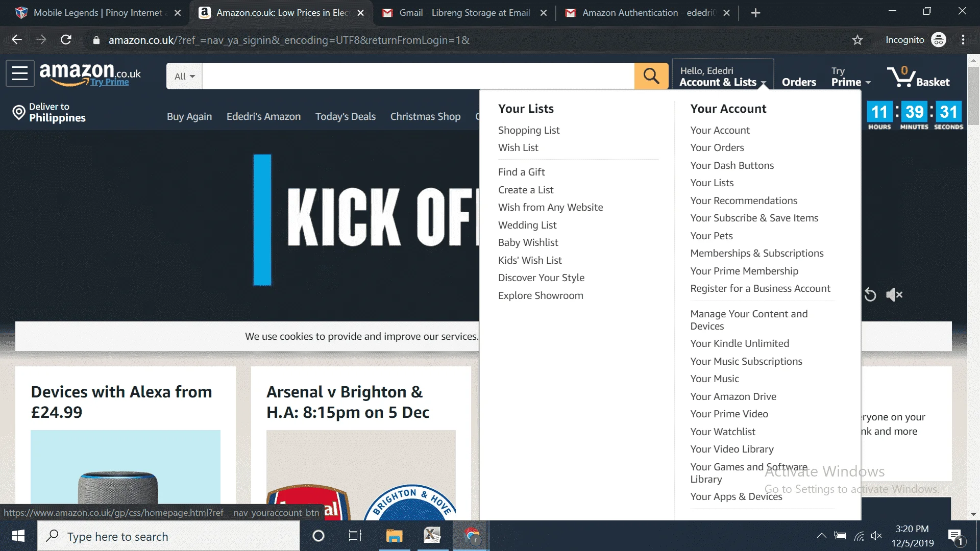Open Shopping List under Your Lists
The width and height of the screenshot is (980, 551).
[529, 130]
